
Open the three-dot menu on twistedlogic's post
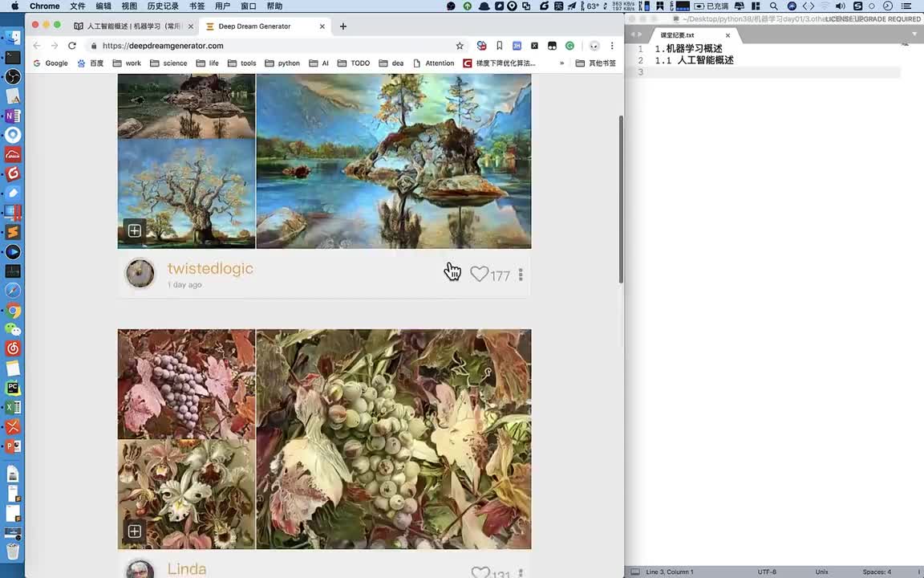pyautogui.click(x=521, y=275)
